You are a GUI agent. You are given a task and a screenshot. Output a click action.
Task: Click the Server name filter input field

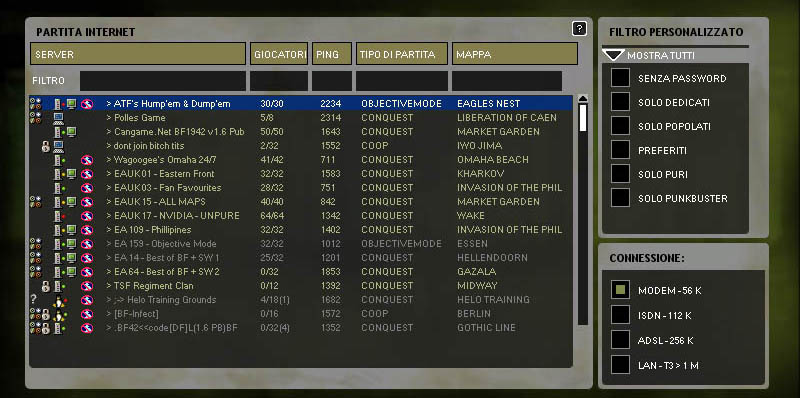163,81
